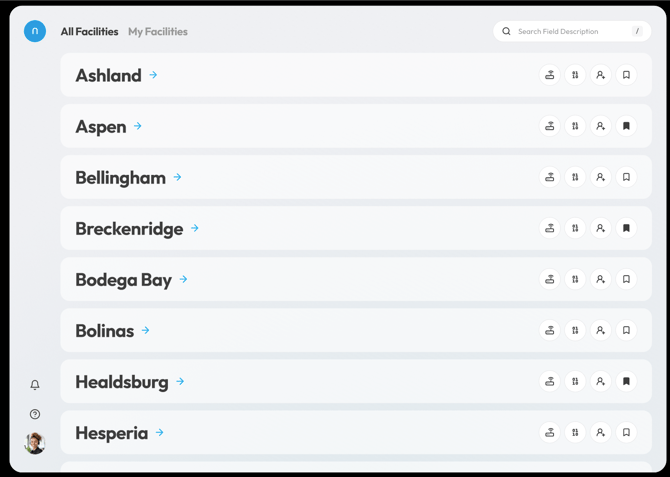The image size is (670, 477).
Task: Open Breckenridge via its blue arrow
Action: tap(195, 228)
